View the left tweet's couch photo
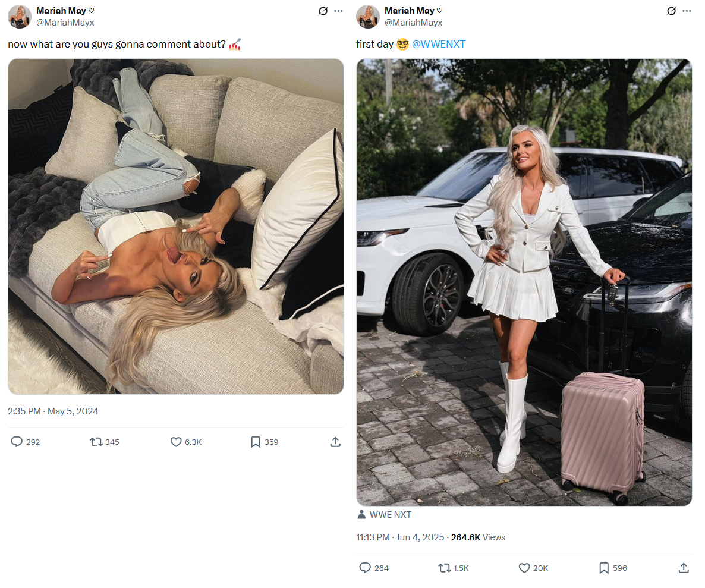 (176, 227)
